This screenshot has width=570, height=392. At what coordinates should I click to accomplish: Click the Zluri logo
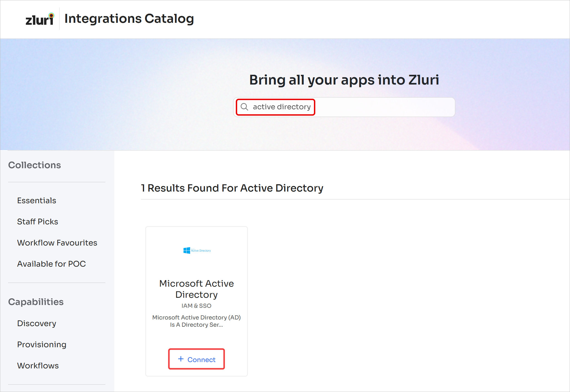click(40, 19)
